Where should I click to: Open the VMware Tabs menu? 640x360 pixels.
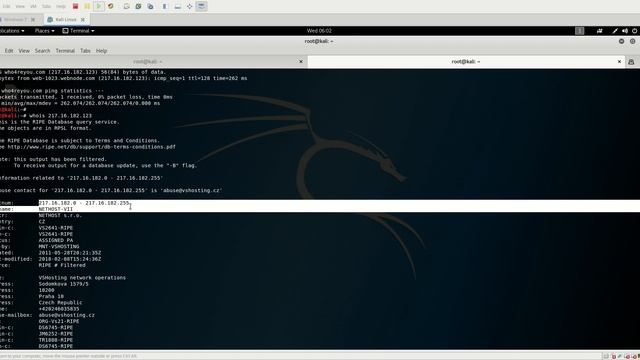(47, 6)
